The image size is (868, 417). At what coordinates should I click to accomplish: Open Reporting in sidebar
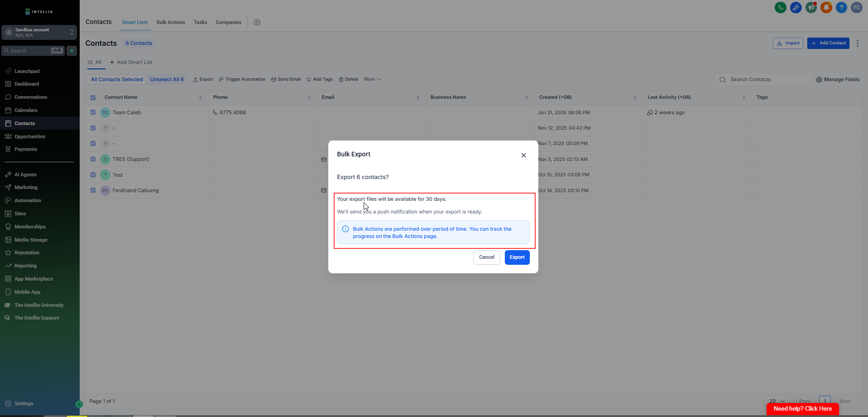coord(25,266)
